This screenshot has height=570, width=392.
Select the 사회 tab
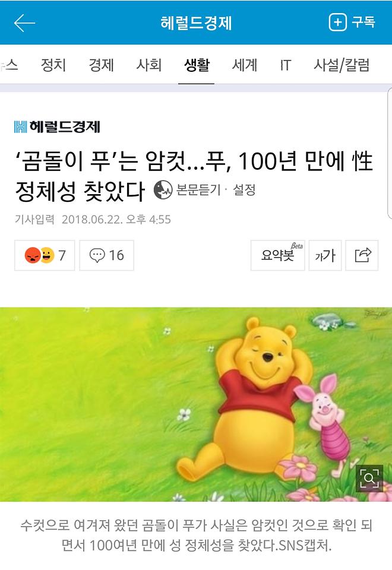tap(148, 65)
